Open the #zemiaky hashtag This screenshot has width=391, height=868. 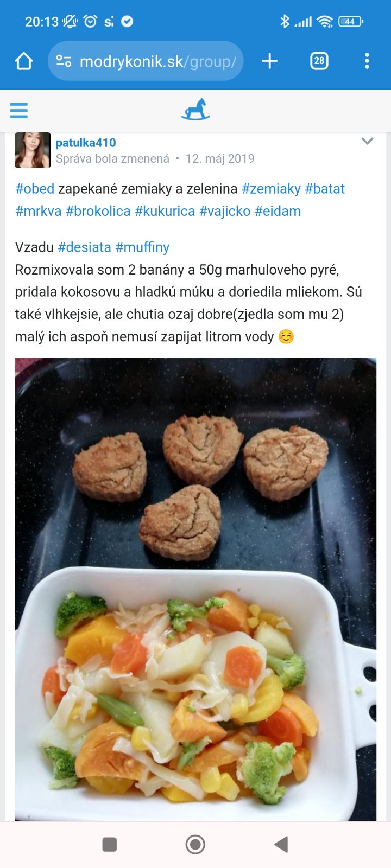click(271, 189)
